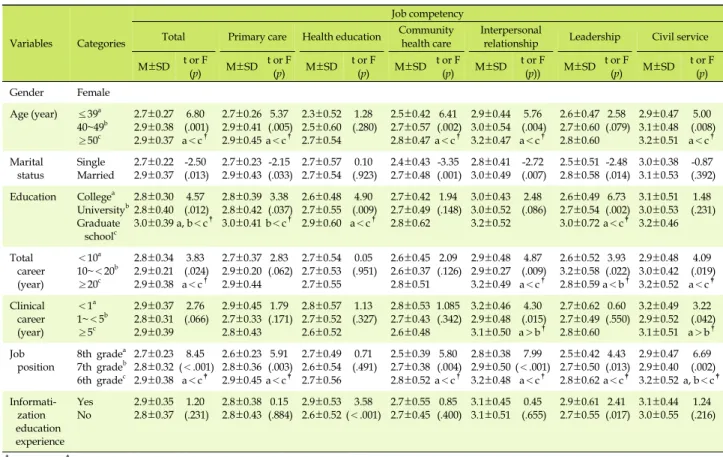Click the p value '(.923)'

pos(364,176)
